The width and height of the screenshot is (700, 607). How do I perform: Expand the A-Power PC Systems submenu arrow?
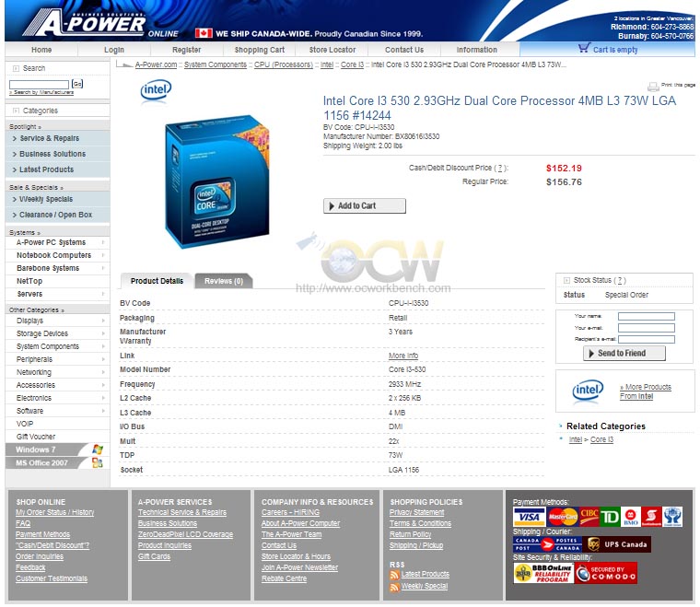tap(103, 242)
